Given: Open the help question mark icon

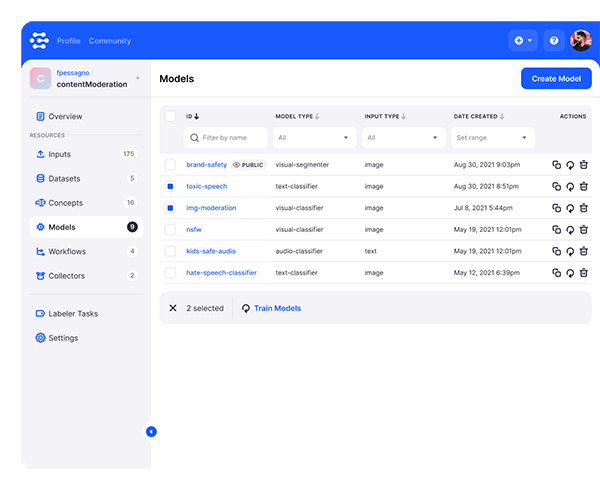Looking at the screenshot, I should [x=553, y=41].
